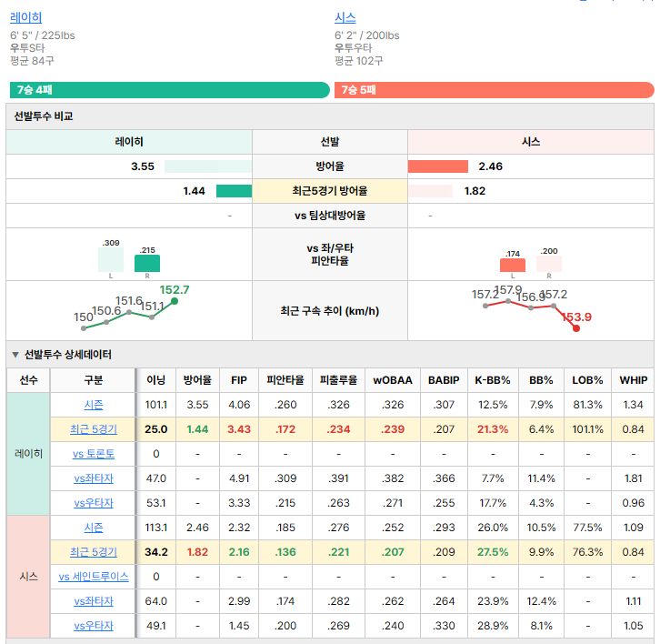Screen dimensions: 660x644
Task: Select the 157.9 velocity chart point
Action: pyautogui.click(x=508, y=301)
